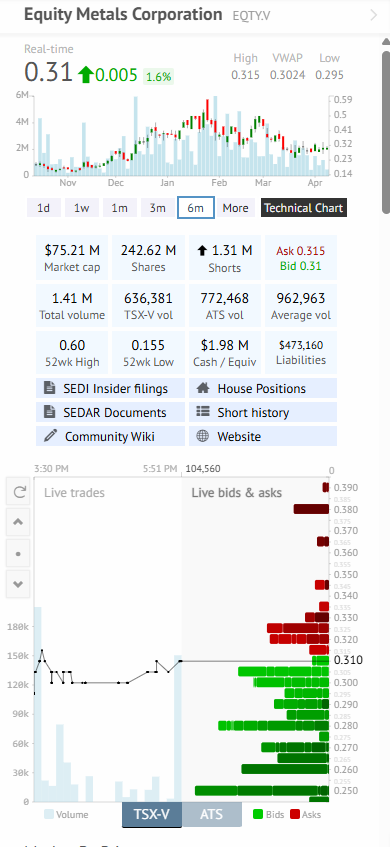Click the Volume legend swatch
Viewport: 390px width, 847px height.
[49, 814]
